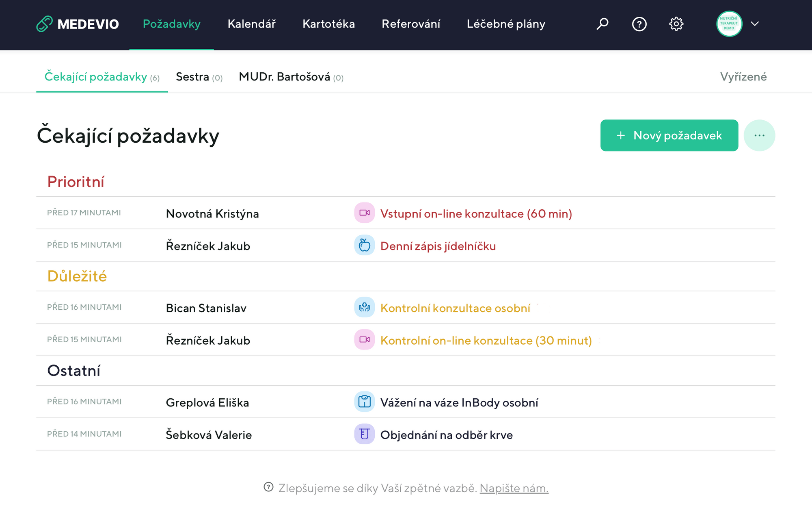
Task: Expand the user account chevron dropdown
Action: pos(755,24)
